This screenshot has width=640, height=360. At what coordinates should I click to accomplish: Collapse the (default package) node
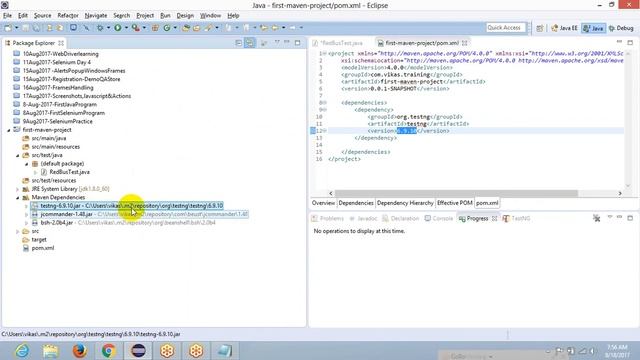tap(27, 164)
